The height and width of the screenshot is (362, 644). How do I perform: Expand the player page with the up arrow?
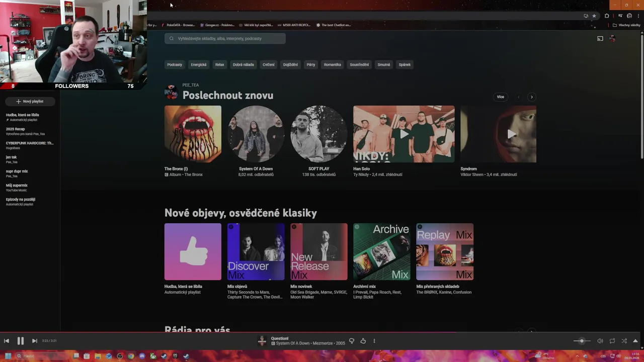click(x=635, y=341)
